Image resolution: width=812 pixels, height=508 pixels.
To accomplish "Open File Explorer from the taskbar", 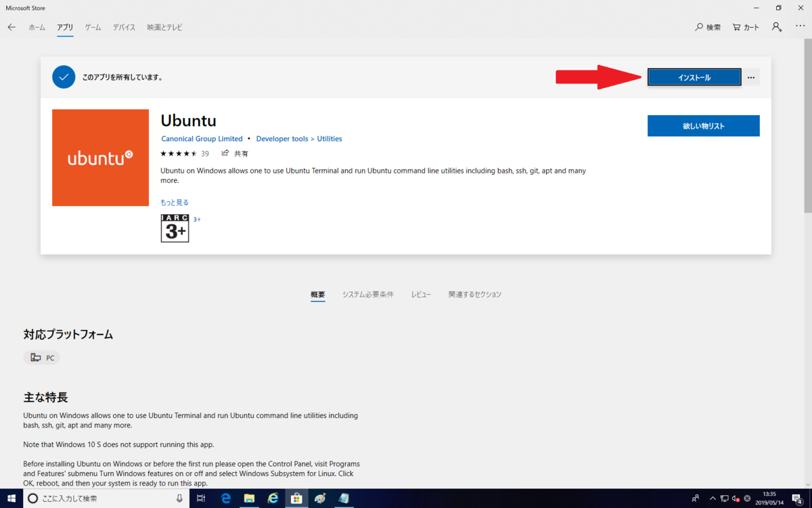I will [x=249, y=498].
